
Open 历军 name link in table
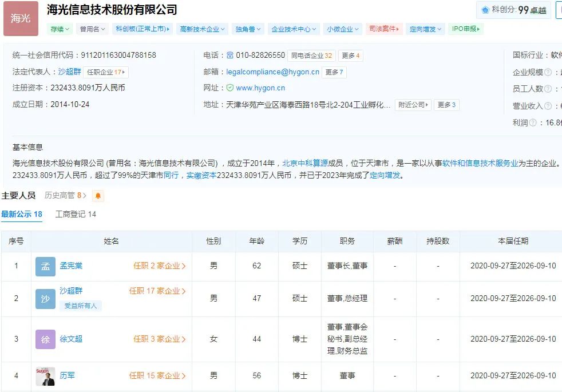67,375
